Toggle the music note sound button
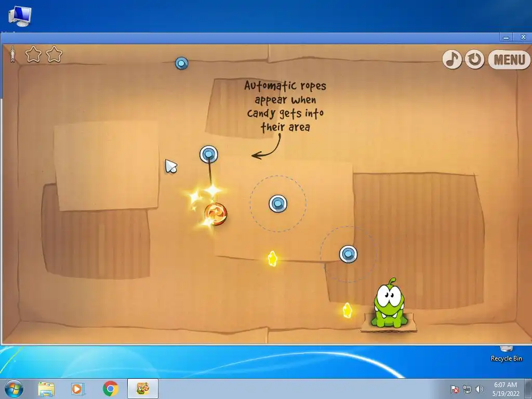 pyautogui.click(x=452, y=59)
